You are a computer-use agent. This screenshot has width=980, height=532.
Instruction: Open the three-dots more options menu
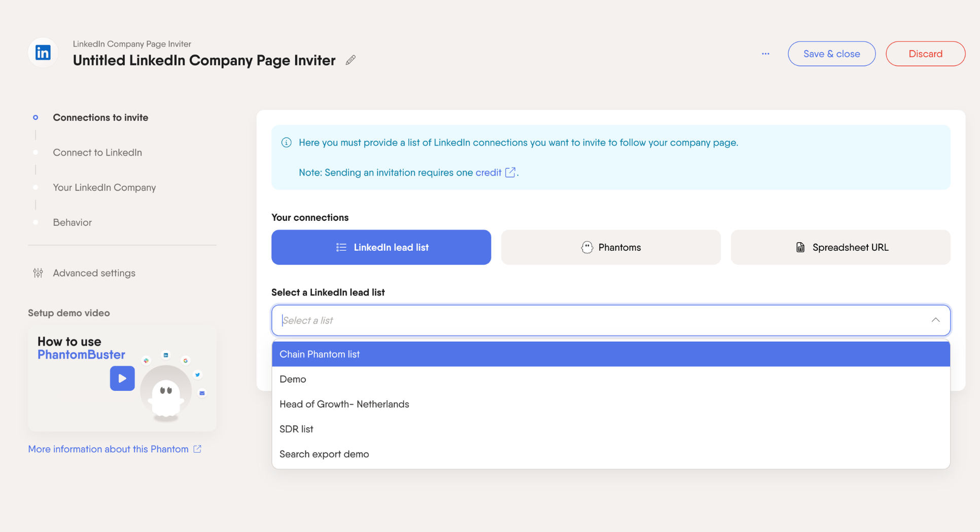tap(765, 54)
